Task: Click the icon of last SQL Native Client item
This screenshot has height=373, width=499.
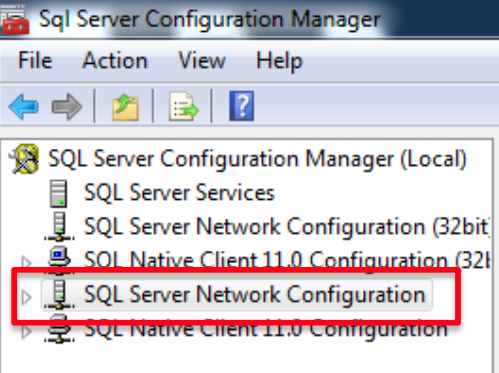Action: coord(59,330)
